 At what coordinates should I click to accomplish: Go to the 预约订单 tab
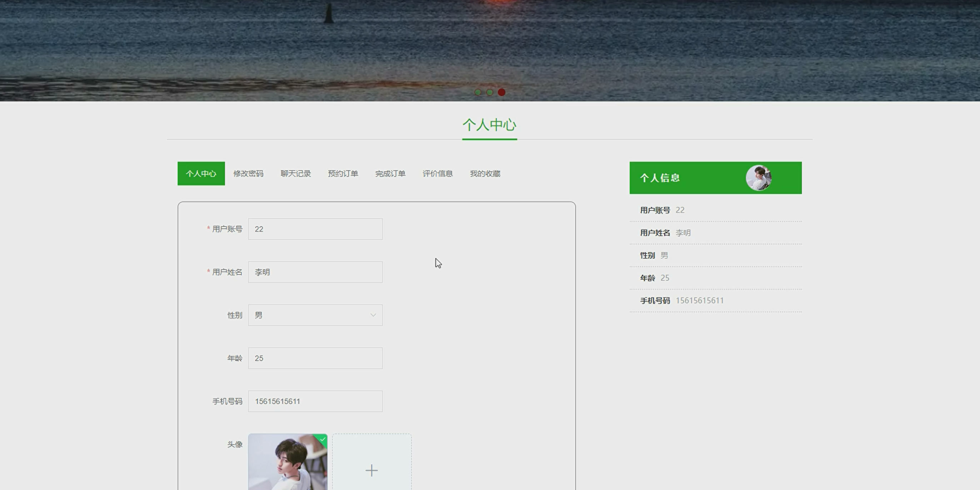tap(343, 173)
